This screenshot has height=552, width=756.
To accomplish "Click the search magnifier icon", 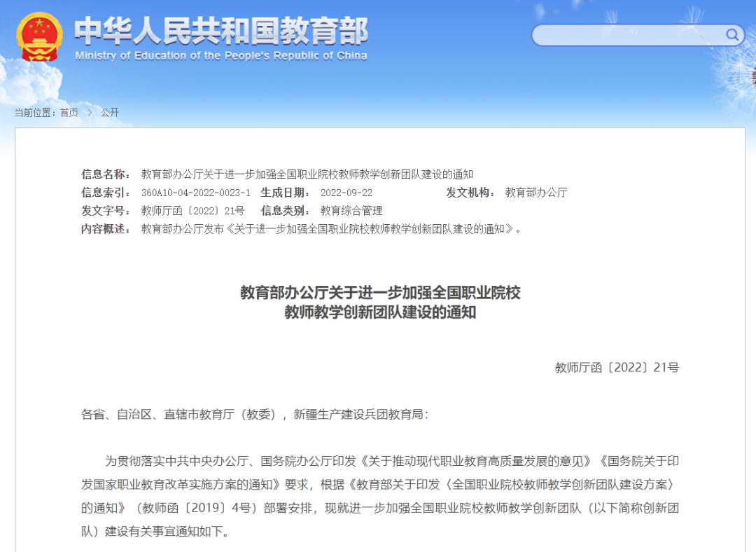I will 732,35.
